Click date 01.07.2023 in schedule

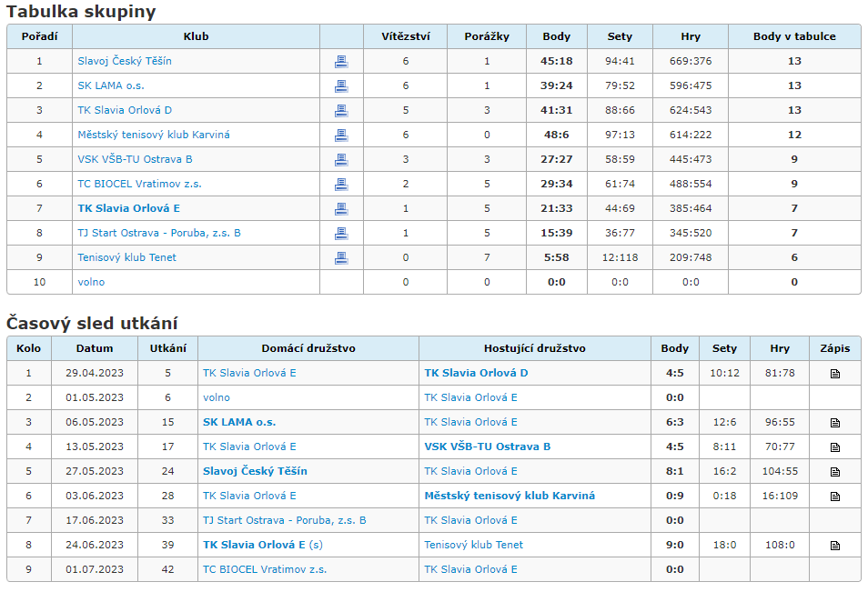click(95, 569)
